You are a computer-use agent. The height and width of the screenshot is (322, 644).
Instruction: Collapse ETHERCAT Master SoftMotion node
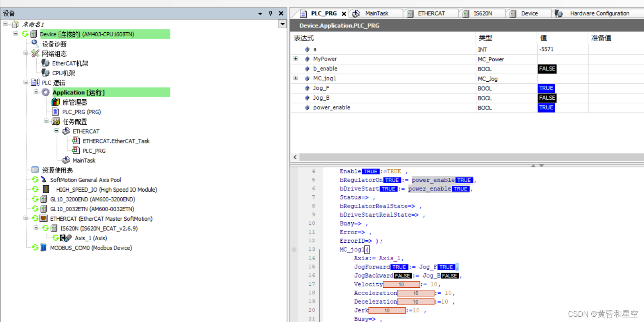tap(26, 218)
